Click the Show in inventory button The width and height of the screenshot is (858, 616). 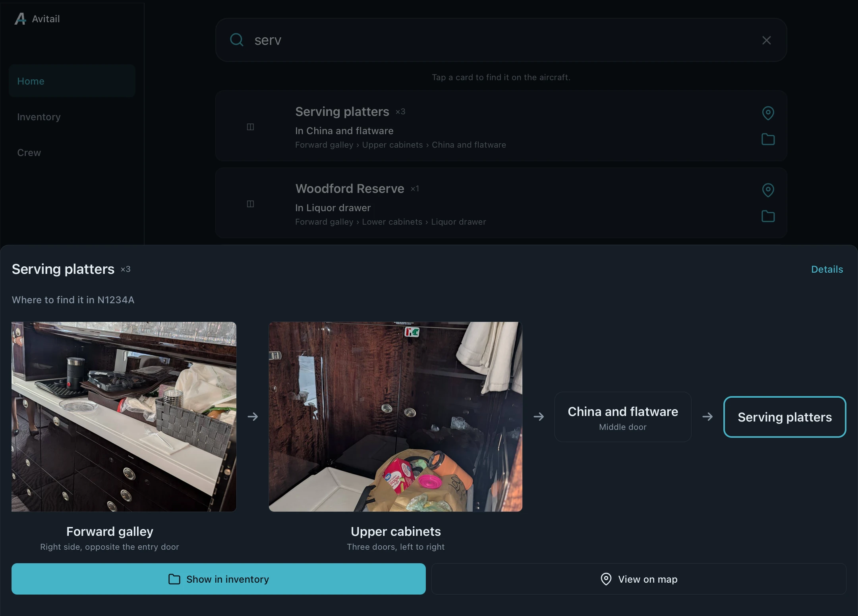[218, 579]
